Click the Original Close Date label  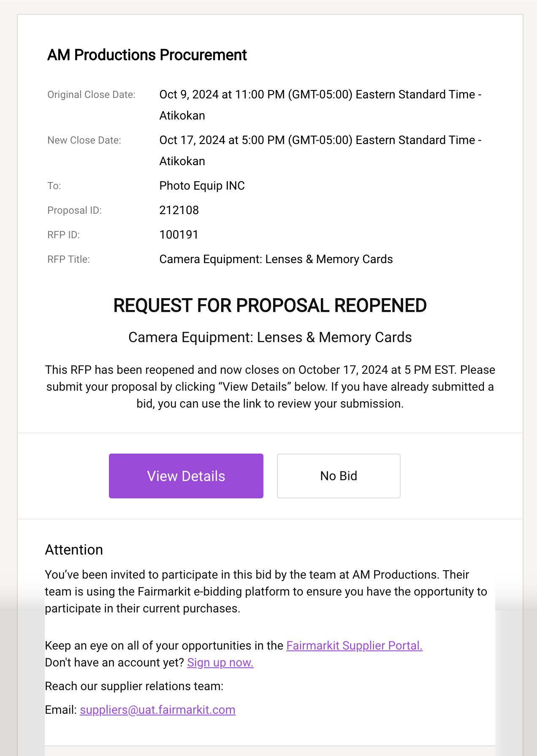click(91, 95)
